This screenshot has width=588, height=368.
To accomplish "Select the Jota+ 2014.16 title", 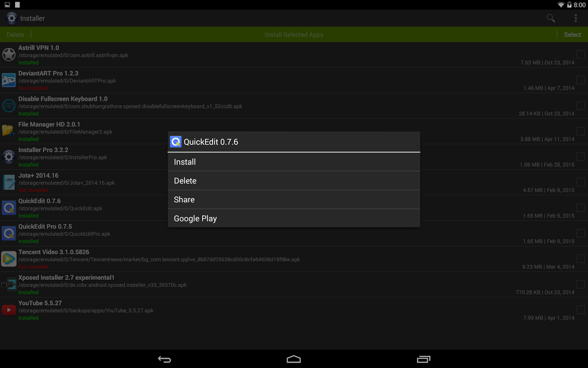I will point(38,175).
